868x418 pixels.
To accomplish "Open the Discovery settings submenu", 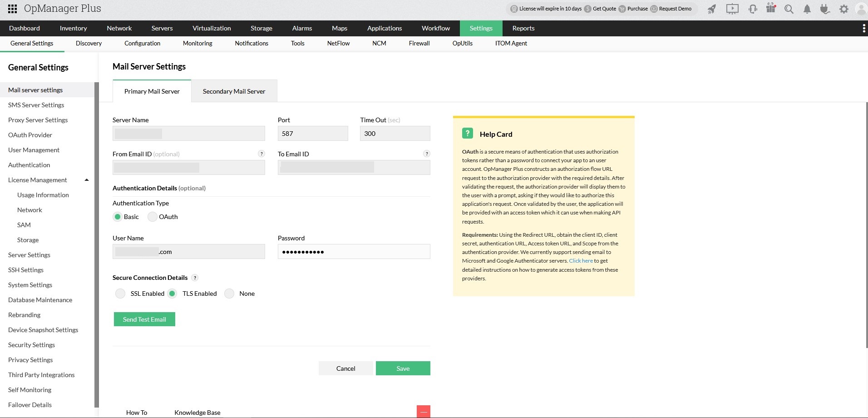I will tap(89, 43).
